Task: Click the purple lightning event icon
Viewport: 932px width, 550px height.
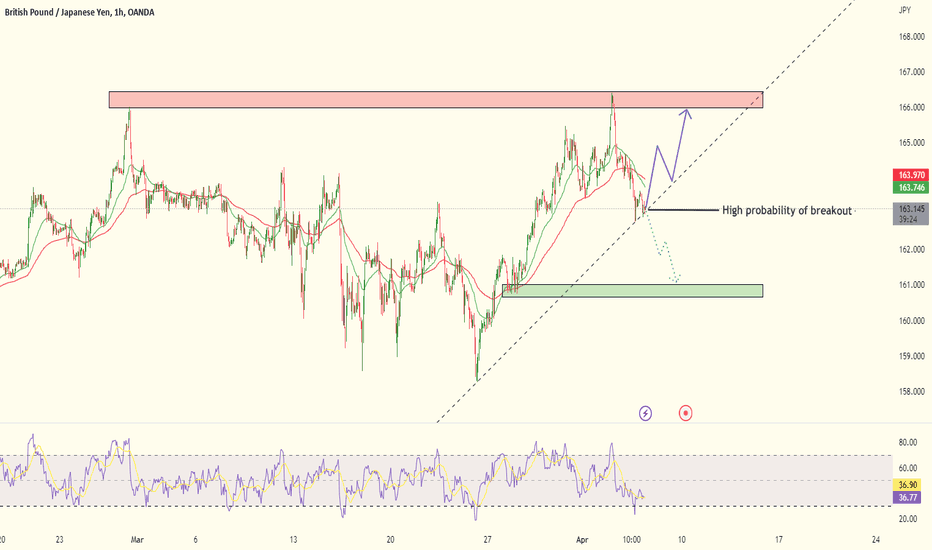Action: tap(646, 413)
